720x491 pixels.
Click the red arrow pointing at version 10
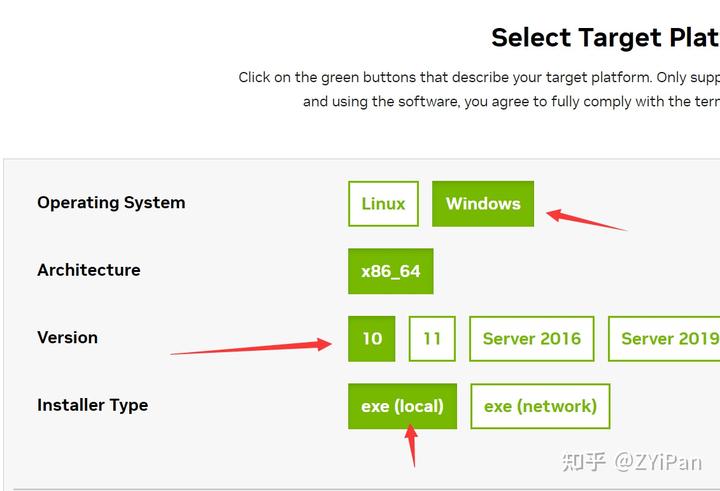(252, 347)
